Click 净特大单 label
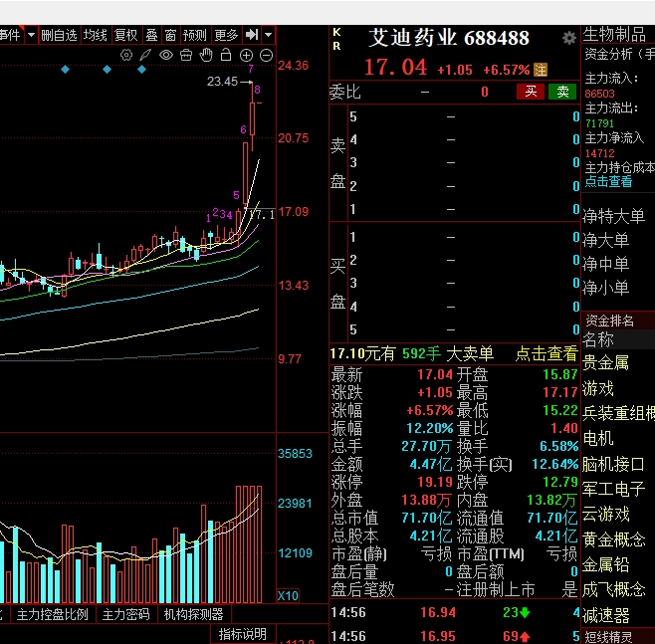Viewport: 655px width, 644px height. pyautogui.click(x=613, y=216)
